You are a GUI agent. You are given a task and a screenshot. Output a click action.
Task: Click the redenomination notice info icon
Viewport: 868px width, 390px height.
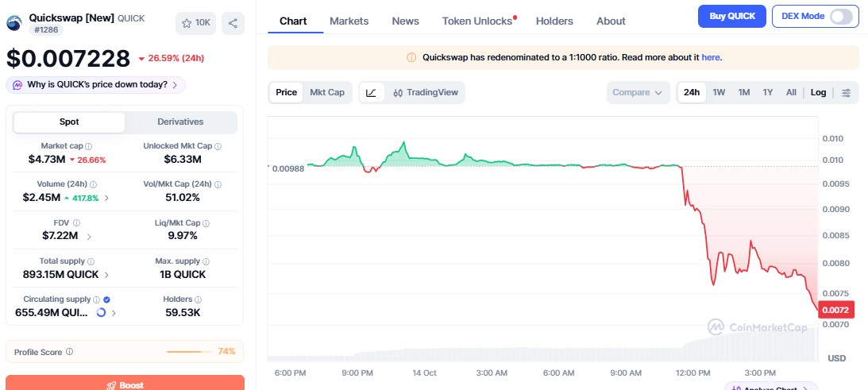tap(411, 57)
